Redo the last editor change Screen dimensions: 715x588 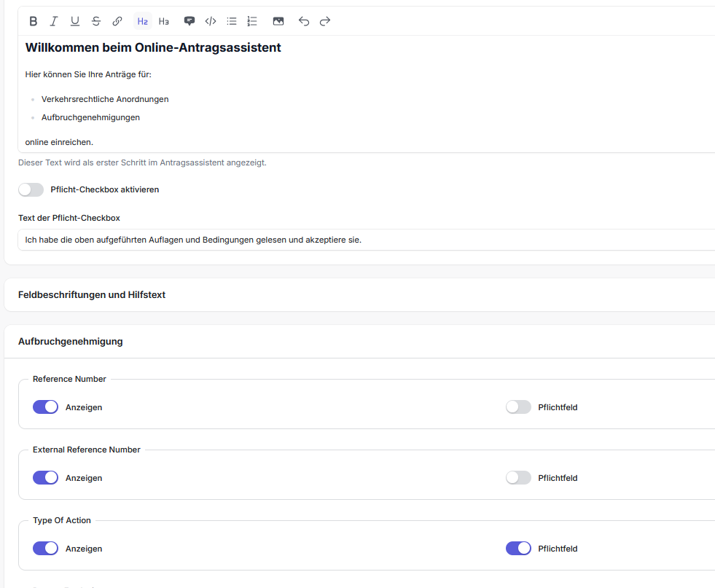(325, 21)
